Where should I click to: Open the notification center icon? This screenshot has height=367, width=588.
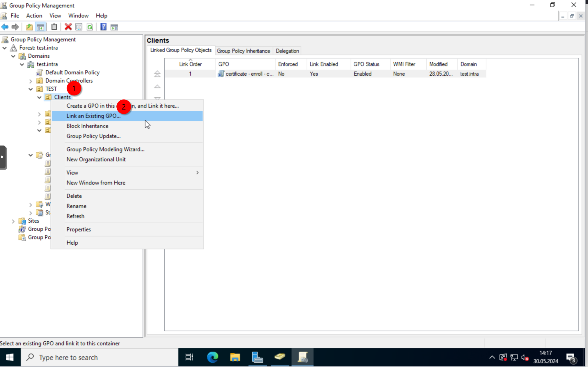(x=571, y=357)
